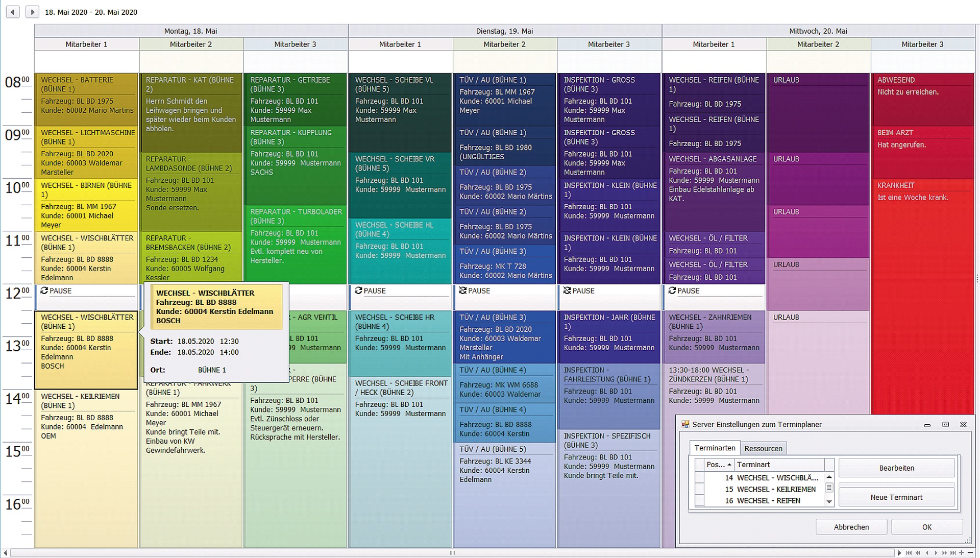Select row marker for WECHSEL - KEILRIEMEN
This screenshot has width=980, height=558.
[699, 489]
